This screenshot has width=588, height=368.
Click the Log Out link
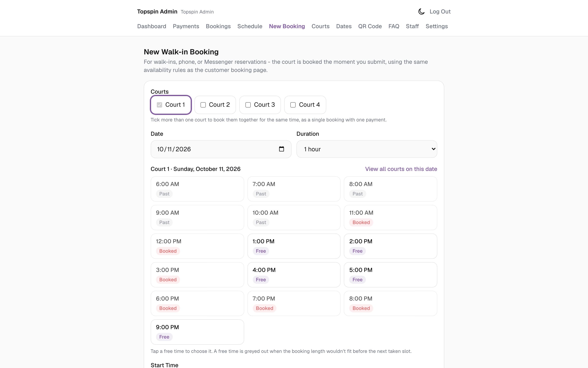click(x=440, y=12)
